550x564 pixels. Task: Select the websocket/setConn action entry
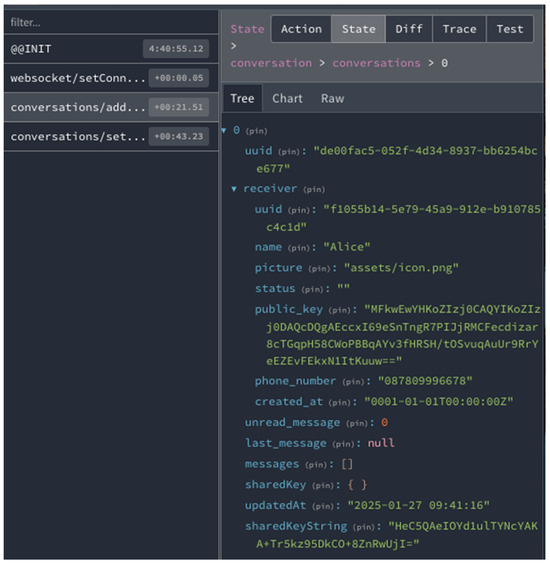[111, 78]
